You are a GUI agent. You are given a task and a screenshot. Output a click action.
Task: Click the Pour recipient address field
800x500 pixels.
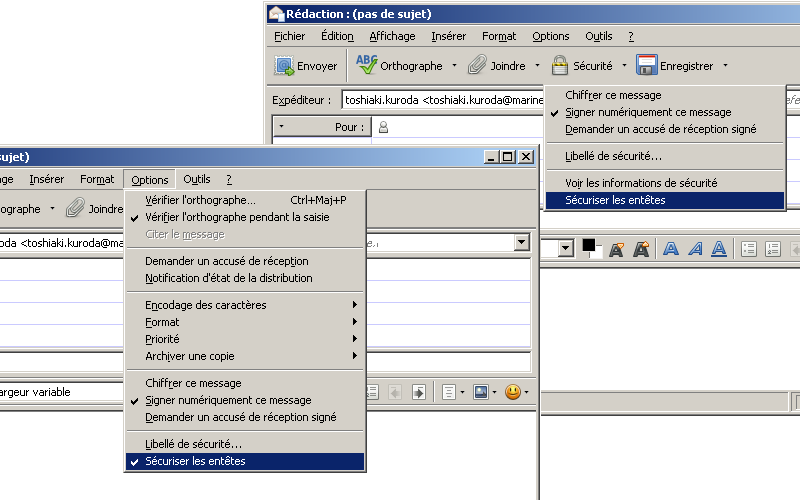point(460,128)
